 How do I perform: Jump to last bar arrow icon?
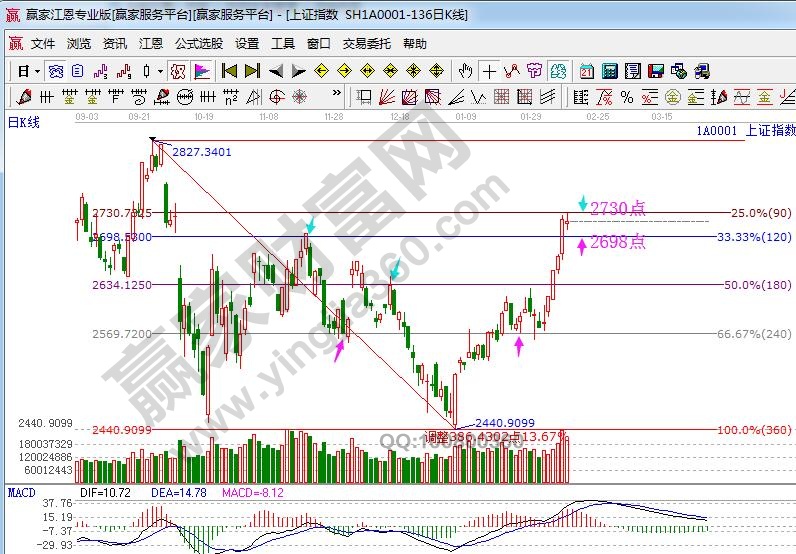[252, 71]
